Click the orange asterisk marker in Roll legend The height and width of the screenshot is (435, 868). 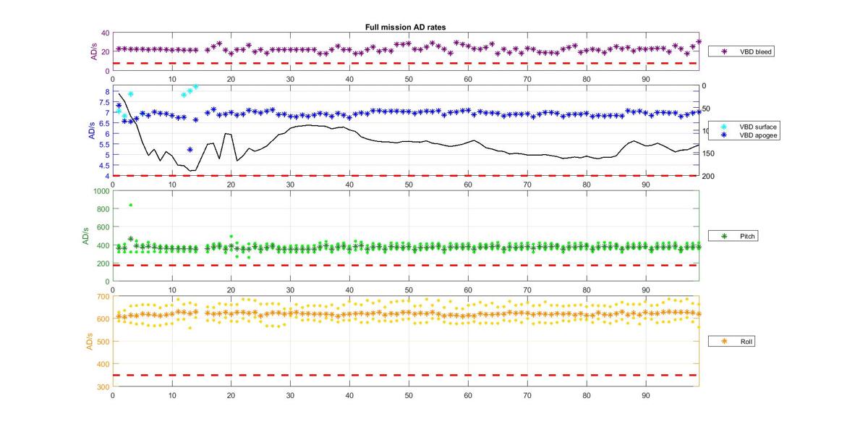(723, 341)
